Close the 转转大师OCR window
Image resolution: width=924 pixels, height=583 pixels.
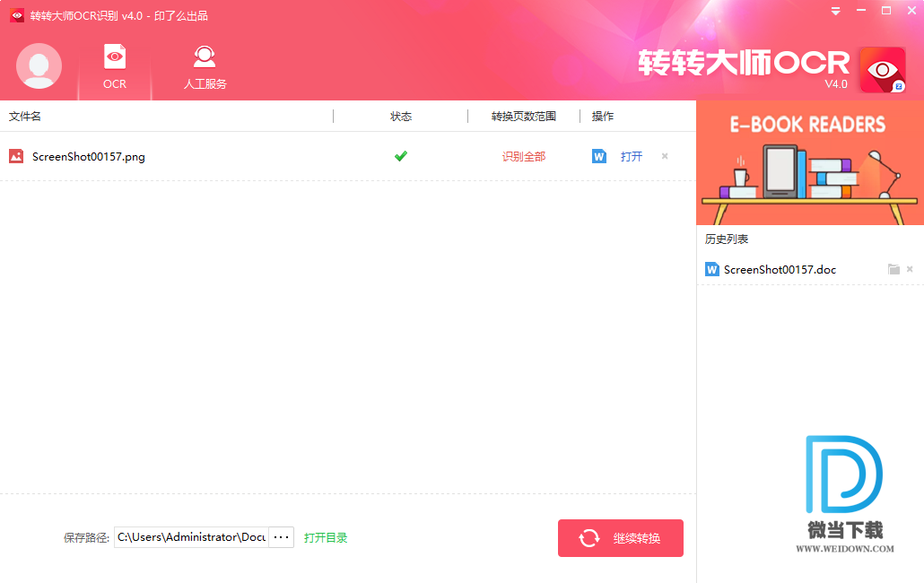coord(911,11)
